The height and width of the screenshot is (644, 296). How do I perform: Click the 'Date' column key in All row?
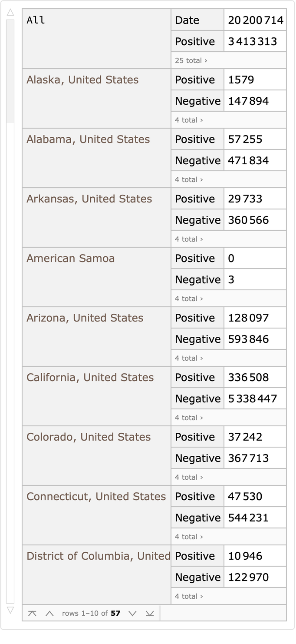pyautogui.click(x=187, y=20)
